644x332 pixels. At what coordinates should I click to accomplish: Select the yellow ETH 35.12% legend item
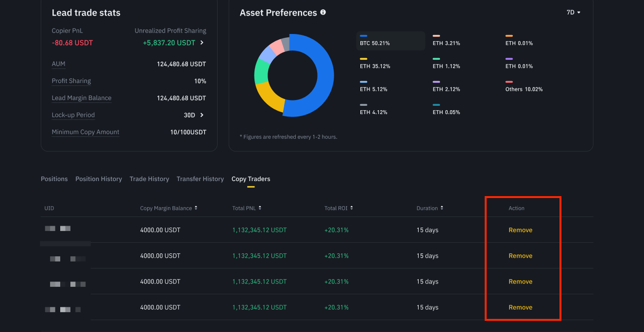click(x=375, y=64)
